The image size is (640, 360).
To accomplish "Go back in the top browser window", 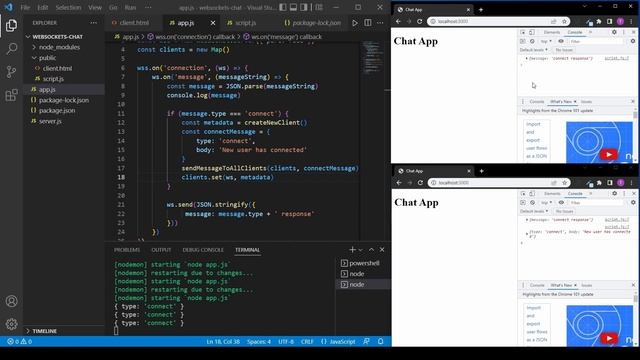I will 398,21.
